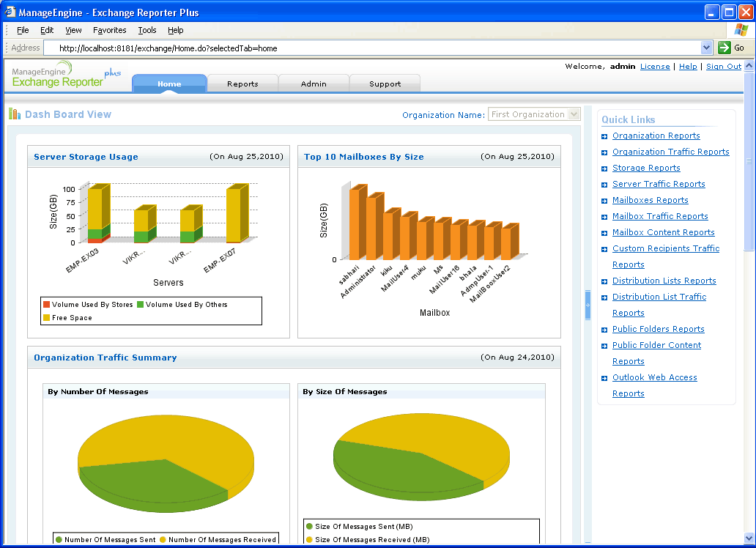This screenshot has width=756, height=548.
Task: Open the View menu
Action: [x=73, y=30]
